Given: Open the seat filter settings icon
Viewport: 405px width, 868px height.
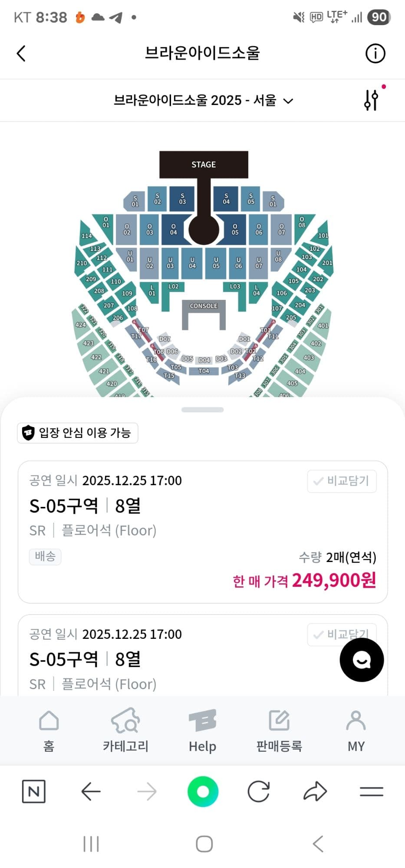Looking at the screenshot, I should [372, 100].
